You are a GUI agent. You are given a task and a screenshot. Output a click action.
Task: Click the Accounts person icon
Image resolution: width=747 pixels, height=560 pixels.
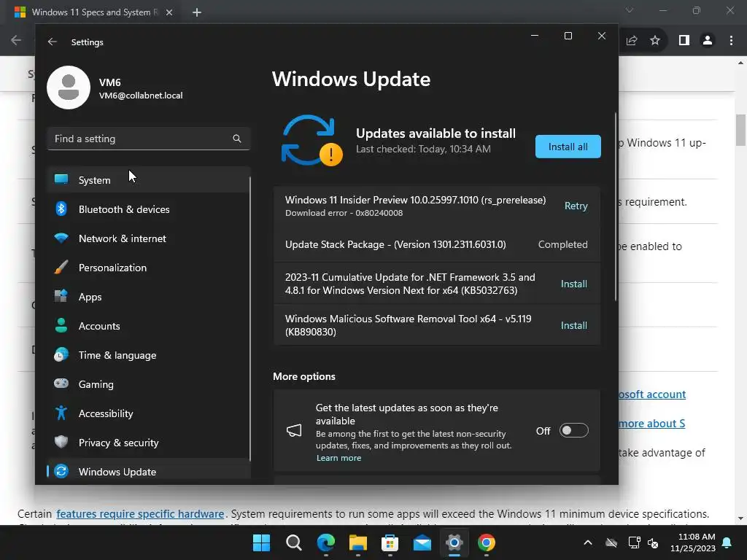pyautogui.click(x=61, y=325)
